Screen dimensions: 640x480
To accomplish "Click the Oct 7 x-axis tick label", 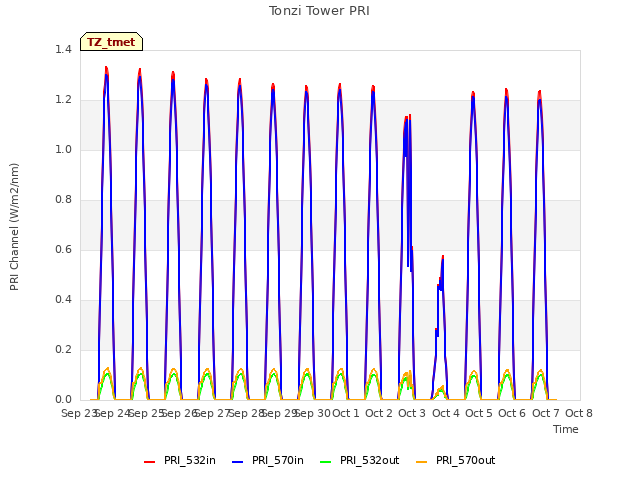I will 546,413.
